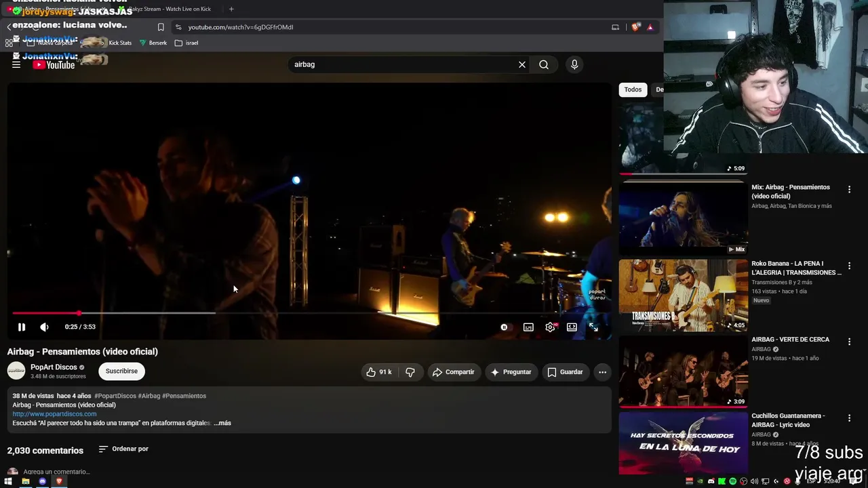Open Discord from the taskbar
Image resolution: width=868 pixels, height=488 pixels.
[42, 481]
